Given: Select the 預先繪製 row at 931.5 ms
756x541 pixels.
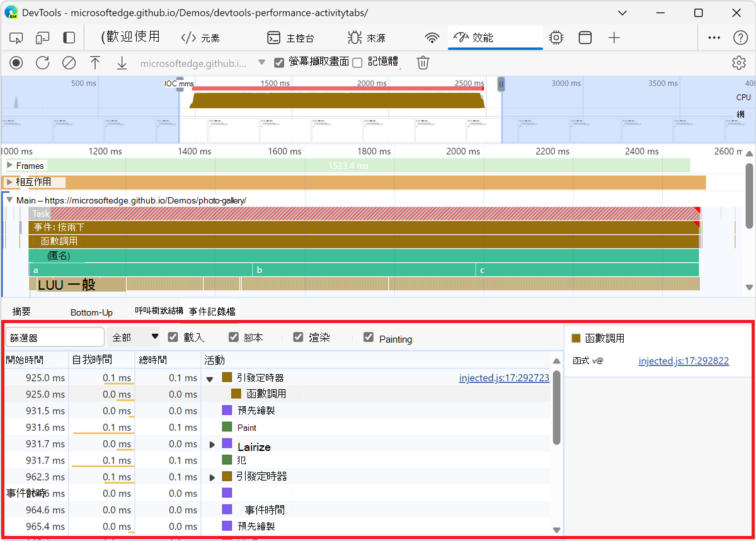Looking at the screenshot, I should coord(277,411).
